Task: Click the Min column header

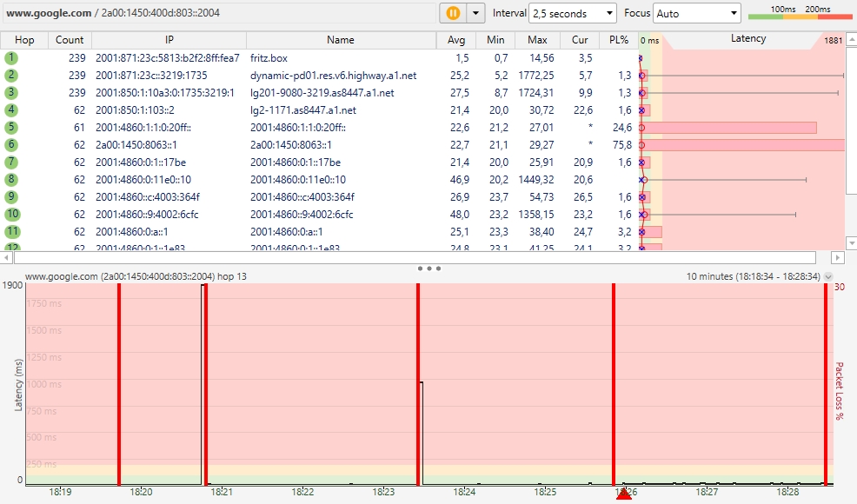Action: pyautogui.click(x=495, y=40)
